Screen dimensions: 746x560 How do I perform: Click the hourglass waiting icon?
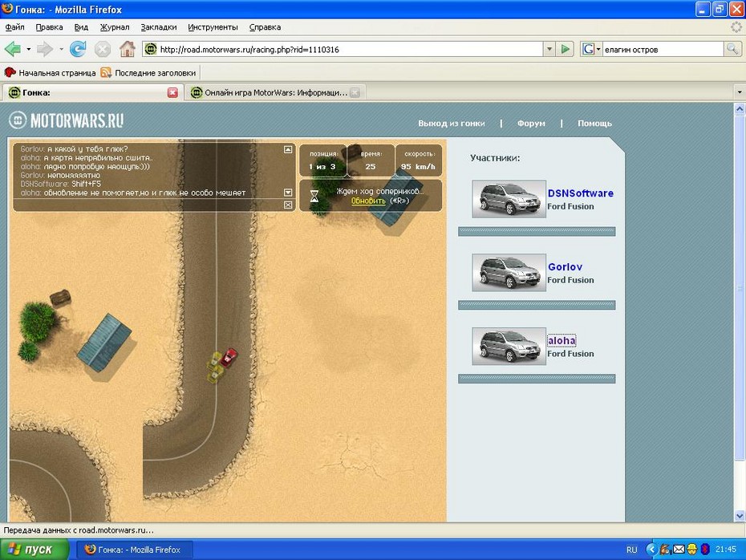tap(314, 196)
